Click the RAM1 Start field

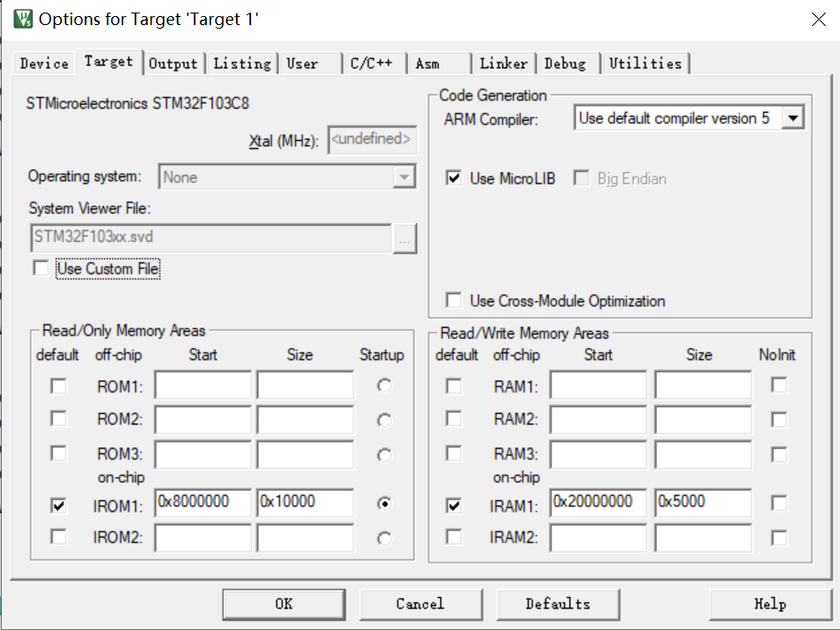pos(598,384)
